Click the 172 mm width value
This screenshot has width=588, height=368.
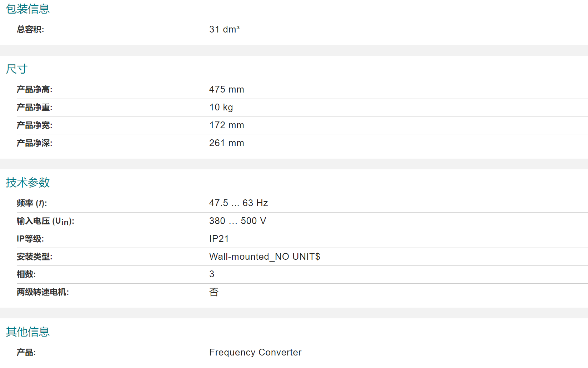coord(227,125)
